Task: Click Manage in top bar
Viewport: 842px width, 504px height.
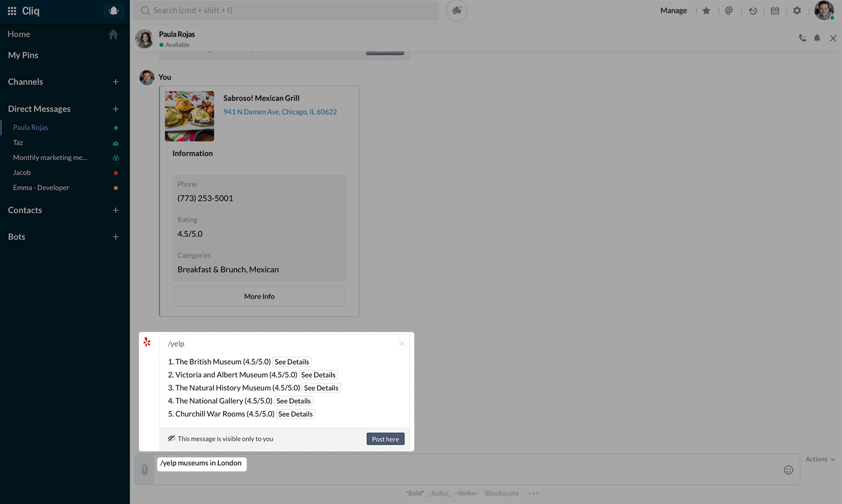Action: pos(674,11)
